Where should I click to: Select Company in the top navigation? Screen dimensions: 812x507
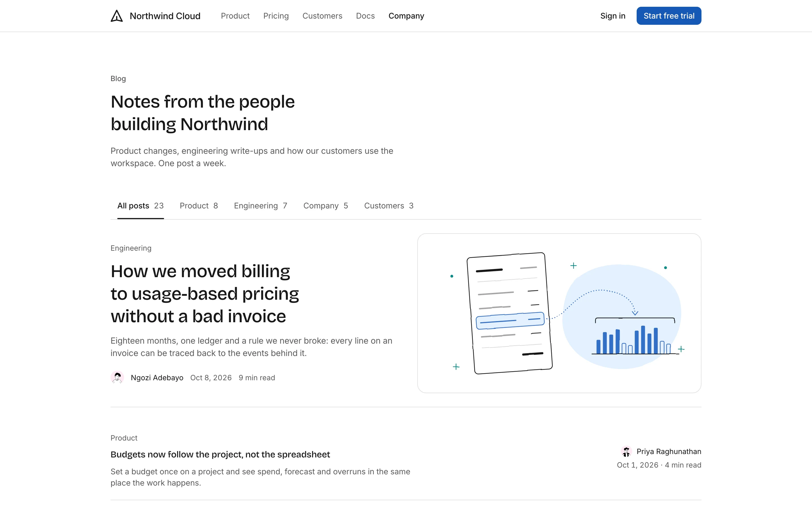[x=406, y=16]
